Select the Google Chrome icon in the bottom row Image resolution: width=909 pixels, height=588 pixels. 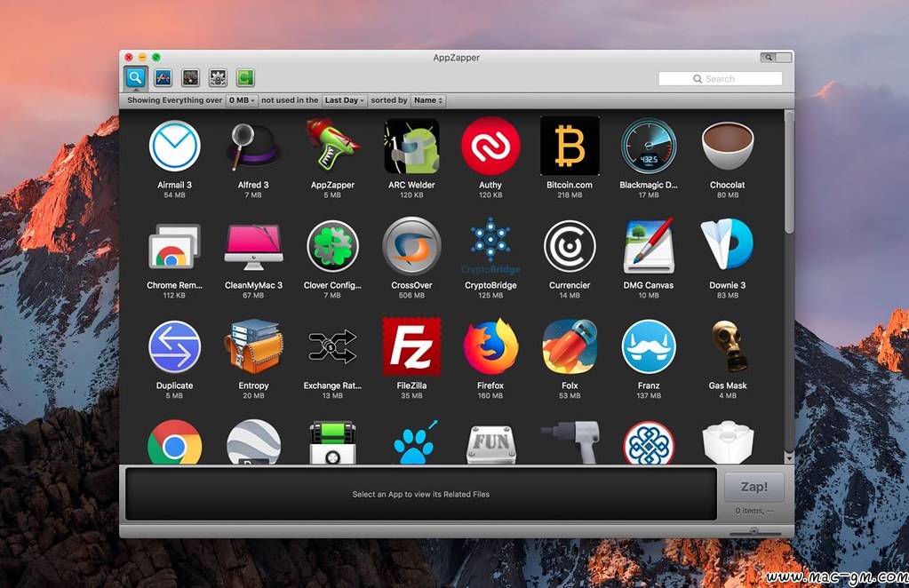click(174, 442)
